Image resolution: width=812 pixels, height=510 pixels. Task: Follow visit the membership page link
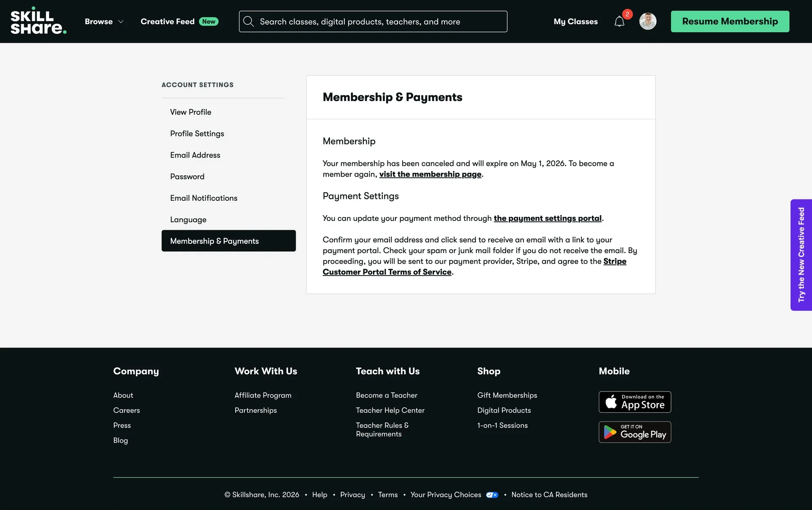click(x=430, y=174)
